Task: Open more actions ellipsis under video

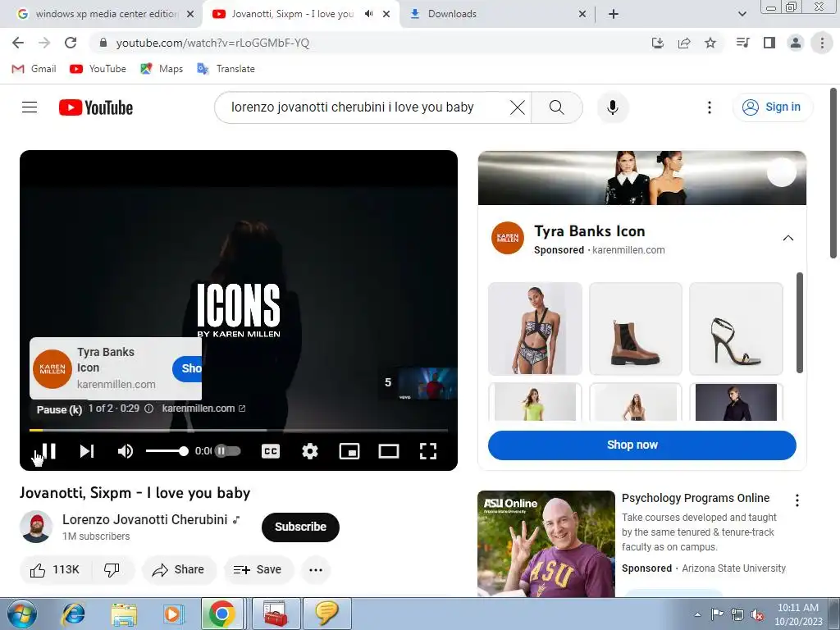Action: 316,569
